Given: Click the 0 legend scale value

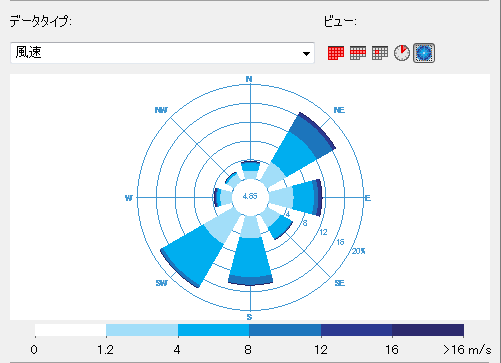Looking at the screenshot, I should pos(34,350).
